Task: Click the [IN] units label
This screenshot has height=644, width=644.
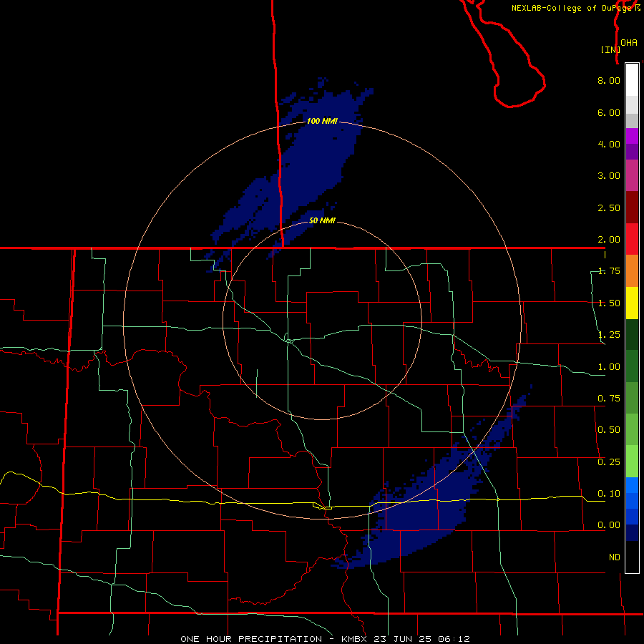Action: tap(610, 49)
